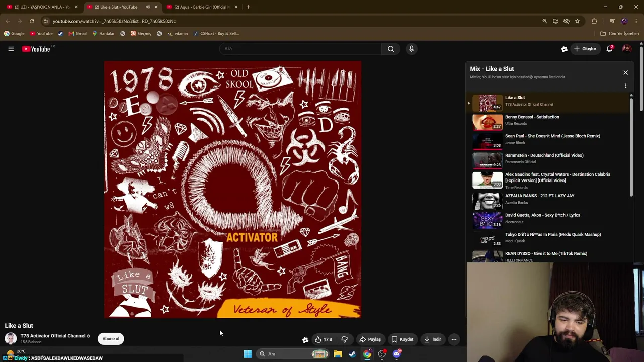644x362 pixels.
Task: Bookmark this page with the star icon
Action: click(x=577, y=21)
